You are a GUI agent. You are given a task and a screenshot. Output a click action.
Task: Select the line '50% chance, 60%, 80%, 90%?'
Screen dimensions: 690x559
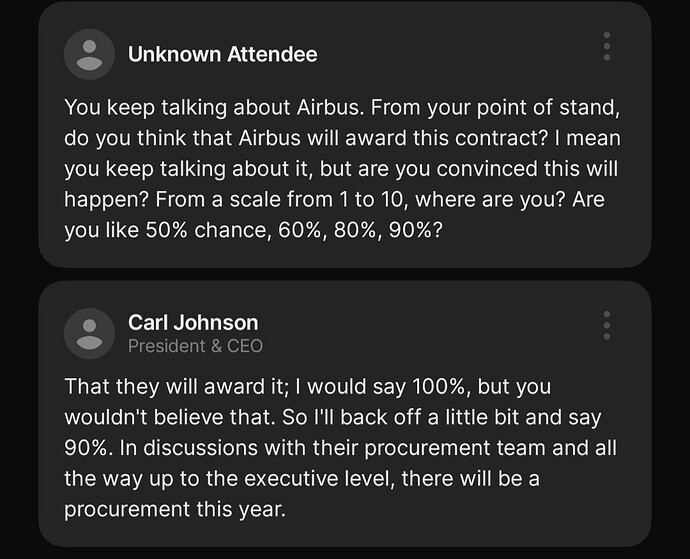tap(294, 230)
